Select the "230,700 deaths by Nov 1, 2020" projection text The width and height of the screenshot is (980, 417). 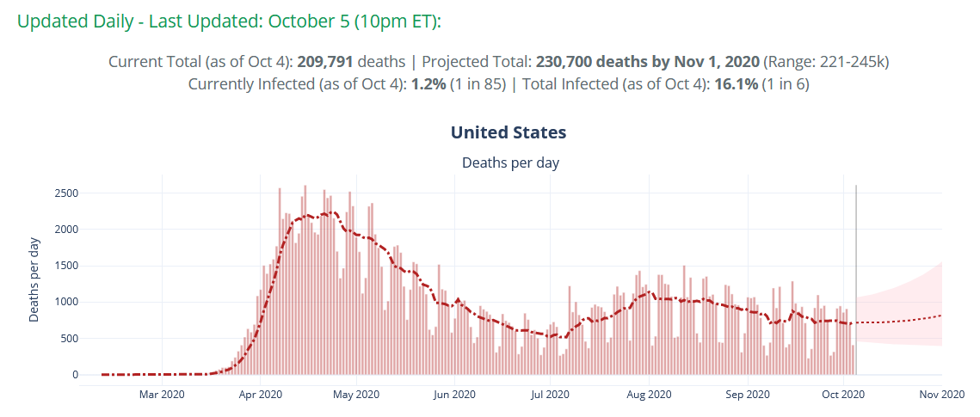coord(647,62)
